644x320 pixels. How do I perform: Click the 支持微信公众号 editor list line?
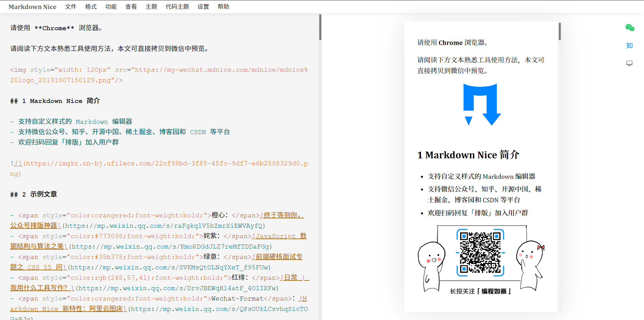coord(120,132)
